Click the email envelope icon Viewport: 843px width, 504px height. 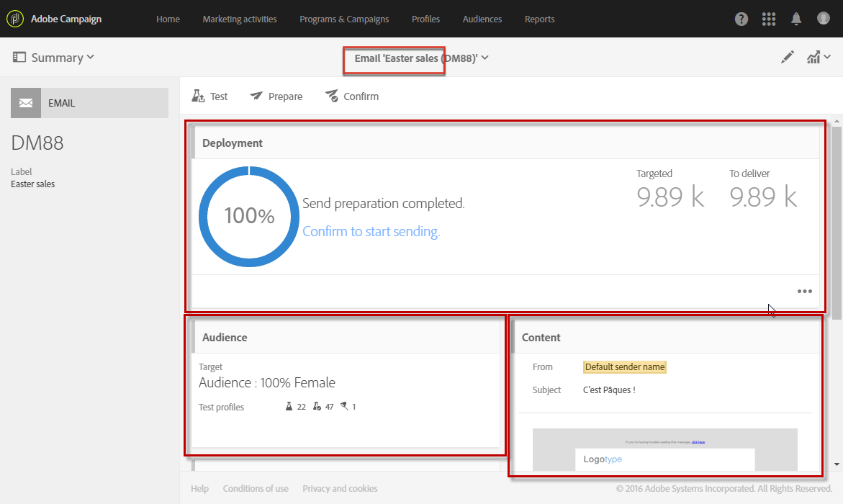click(x=26, y=103)
